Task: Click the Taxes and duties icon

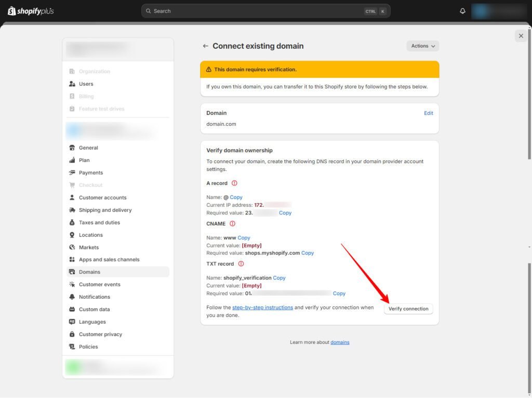Action: pyautogui.click(x=72, y=222)
